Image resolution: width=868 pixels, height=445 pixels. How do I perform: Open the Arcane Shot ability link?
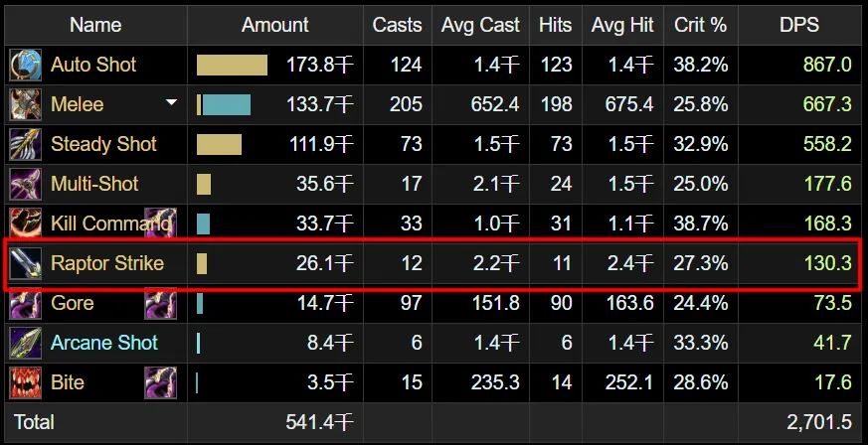(x=104, y=343)
